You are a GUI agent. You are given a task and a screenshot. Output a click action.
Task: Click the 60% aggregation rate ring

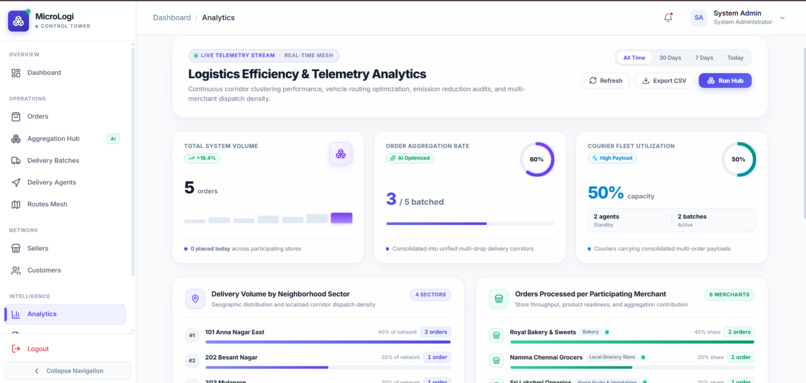[537, 159]
